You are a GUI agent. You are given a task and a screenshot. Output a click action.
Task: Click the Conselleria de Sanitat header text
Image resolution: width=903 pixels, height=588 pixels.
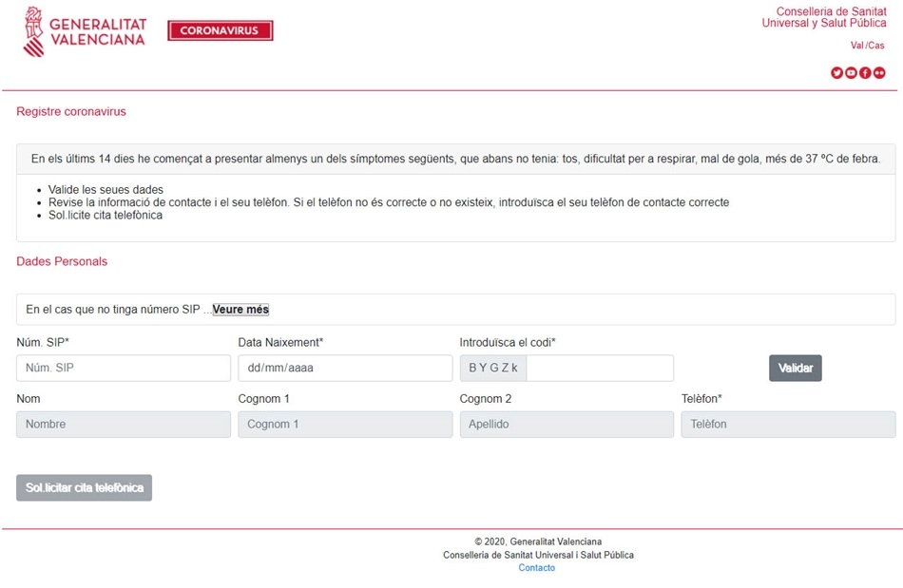pos(823,17)
